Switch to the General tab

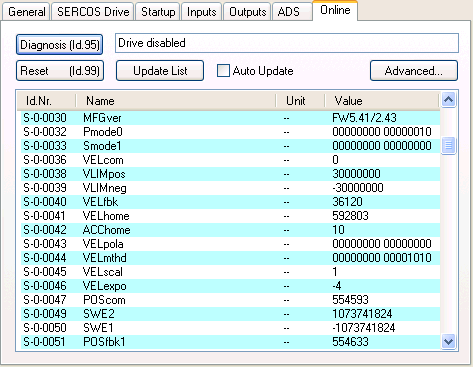coord(26,12)
